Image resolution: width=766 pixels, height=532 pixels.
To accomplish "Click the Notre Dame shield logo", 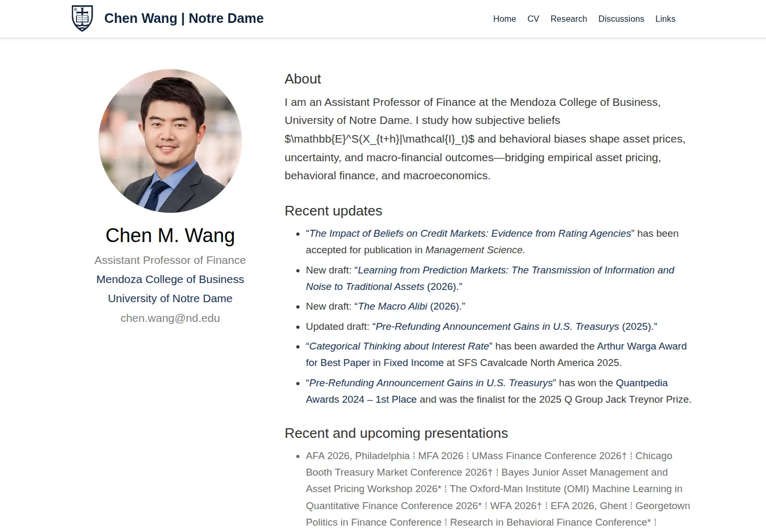I will pyautogui.click(x=82, y=19).
